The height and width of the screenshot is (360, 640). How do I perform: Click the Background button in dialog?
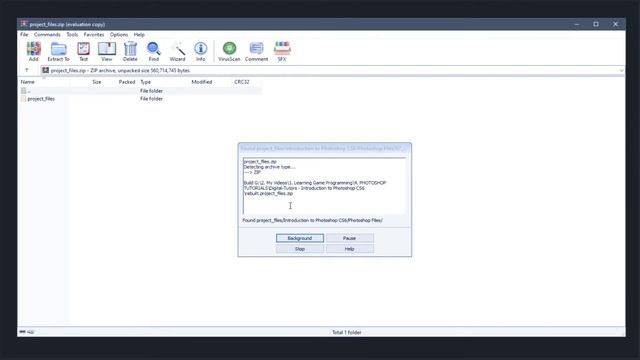(x=300, y=238)
